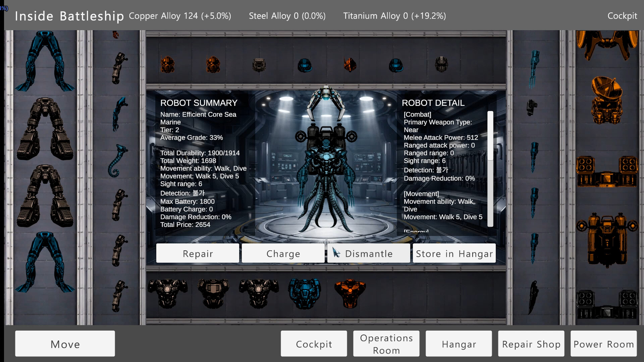Select the orange pointed head part
The height and width of the screenshot is (362, 644).
[x=350, y=65]
